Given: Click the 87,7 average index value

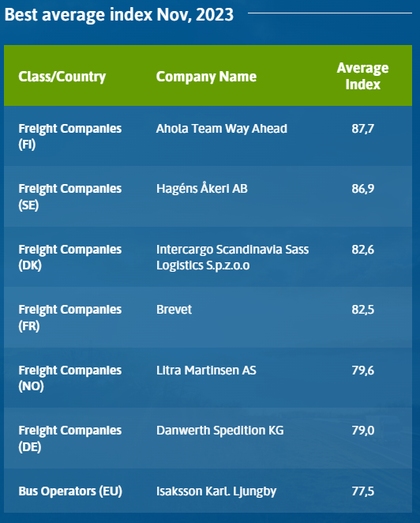Looking at the screenshot, I should 362,129.
